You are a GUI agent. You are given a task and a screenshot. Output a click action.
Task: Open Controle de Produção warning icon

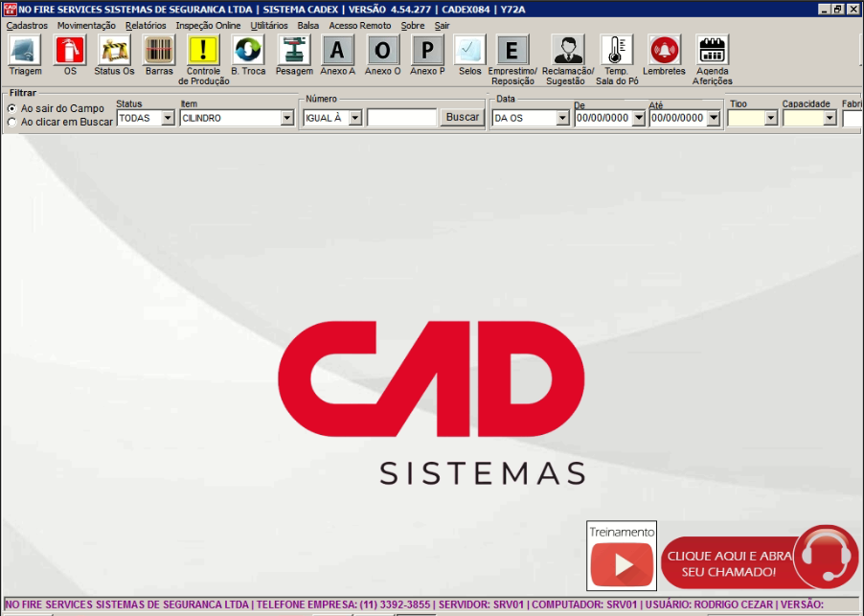[x=203, y=50]
